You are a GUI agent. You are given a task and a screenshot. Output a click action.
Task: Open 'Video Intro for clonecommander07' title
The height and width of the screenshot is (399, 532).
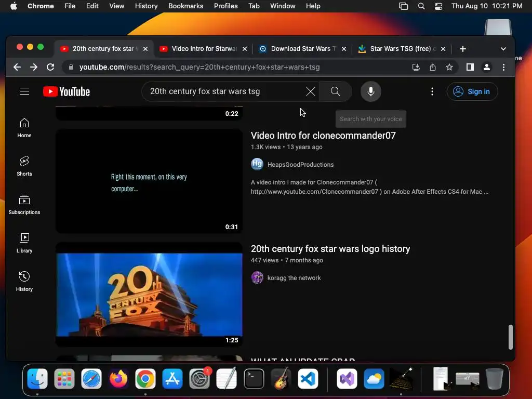pyautogui.click(x=323, y=136)
